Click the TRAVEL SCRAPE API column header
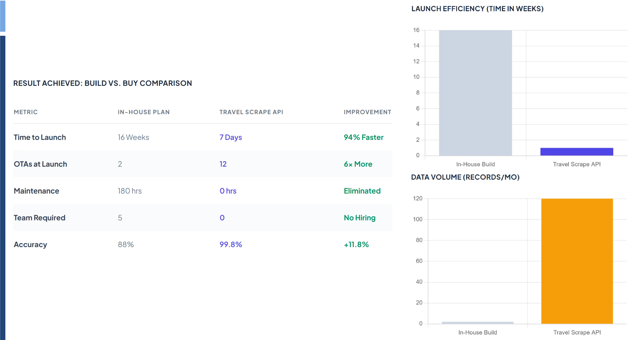644x340 pixels. coord(251,112)
